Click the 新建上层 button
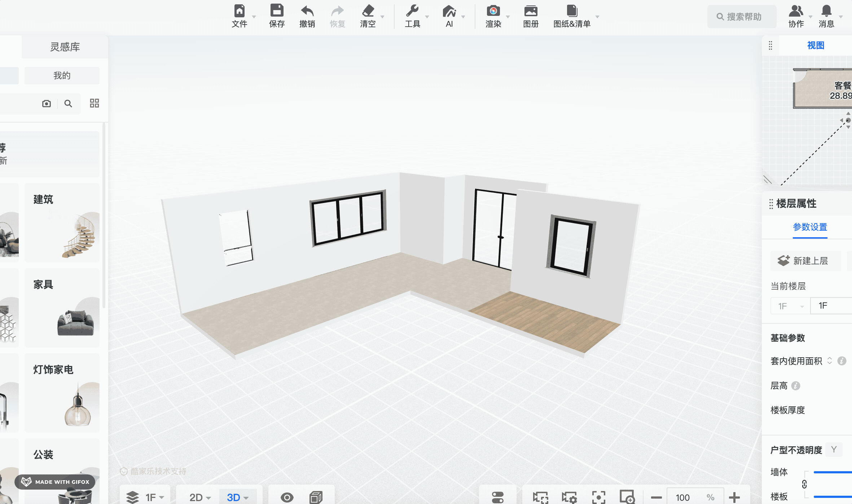Viewport: 852px width, 504px height. click(x=806, y=261)
